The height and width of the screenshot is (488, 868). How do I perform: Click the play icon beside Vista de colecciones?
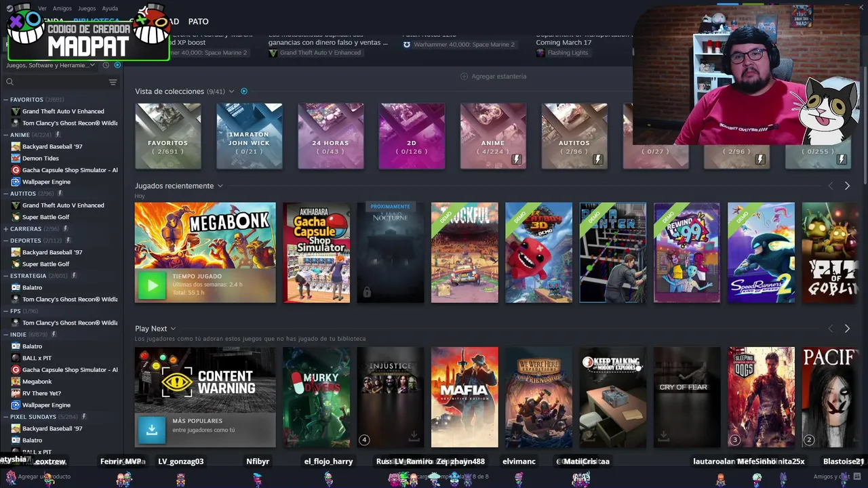(244, 91)
